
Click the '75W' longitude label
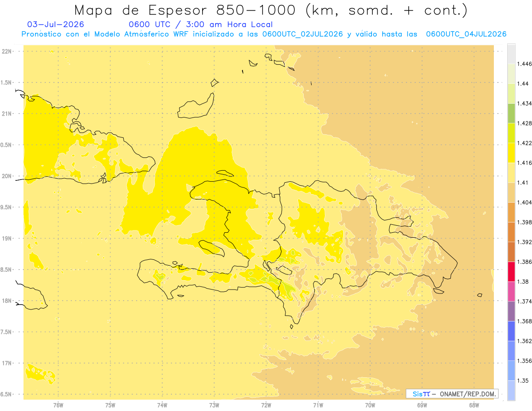110,405
